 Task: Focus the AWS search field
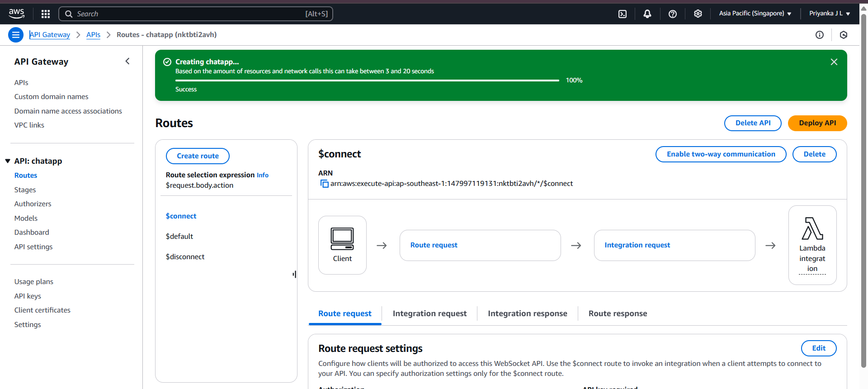point(196,14)
